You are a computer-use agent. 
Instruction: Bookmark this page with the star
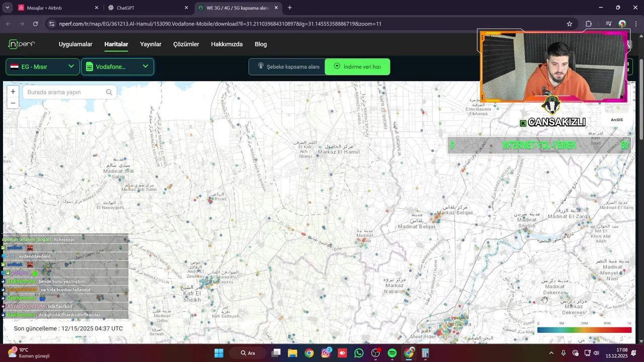pyautogui.click(x=570, y=24)
